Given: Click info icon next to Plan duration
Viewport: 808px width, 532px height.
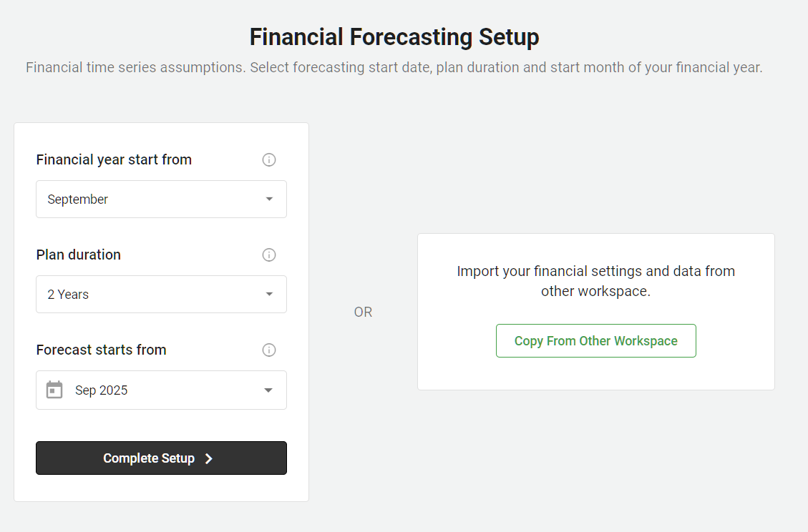Looking at the screenshot, I should click(269, 255).
